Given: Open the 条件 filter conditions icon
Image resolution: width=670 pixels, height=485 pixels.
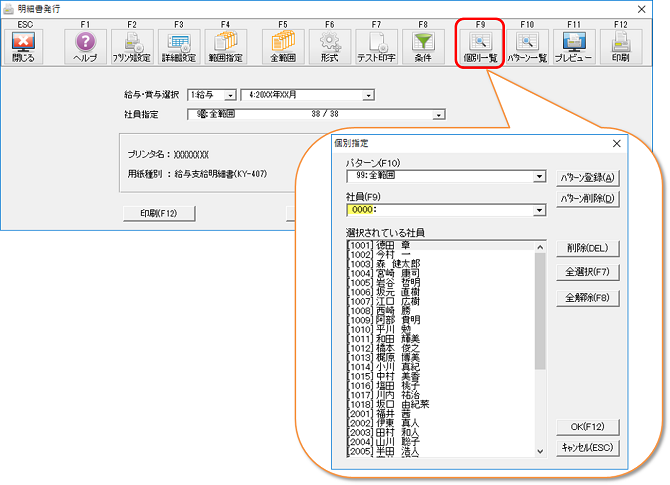Looking at the screenshot, I should tap(423, 46).
